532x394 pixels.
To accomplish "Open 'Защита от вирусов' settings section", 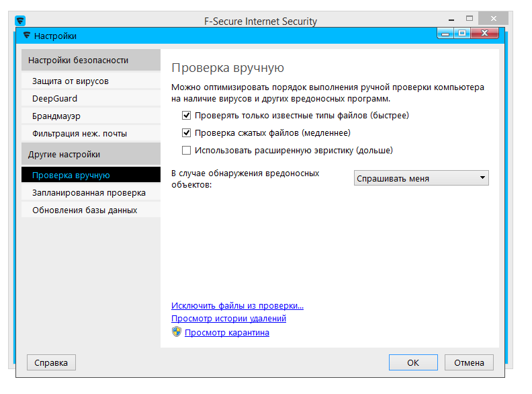I will (x=71, y=81).
